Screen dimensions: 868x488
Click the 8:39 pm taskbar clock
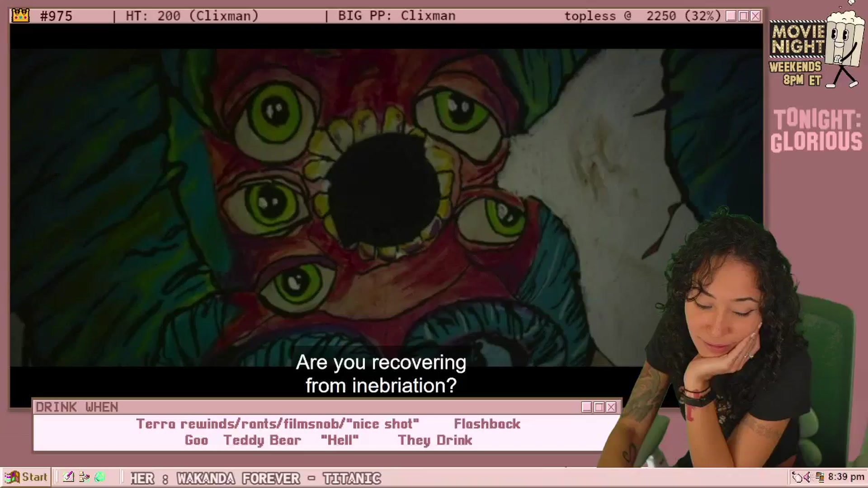[846, 477]
